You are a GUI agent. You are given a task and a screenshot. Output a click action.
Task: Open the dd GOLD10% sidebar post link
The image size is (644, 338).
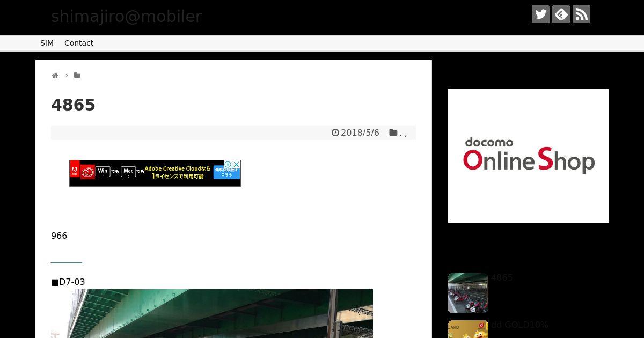pos(519,325)
